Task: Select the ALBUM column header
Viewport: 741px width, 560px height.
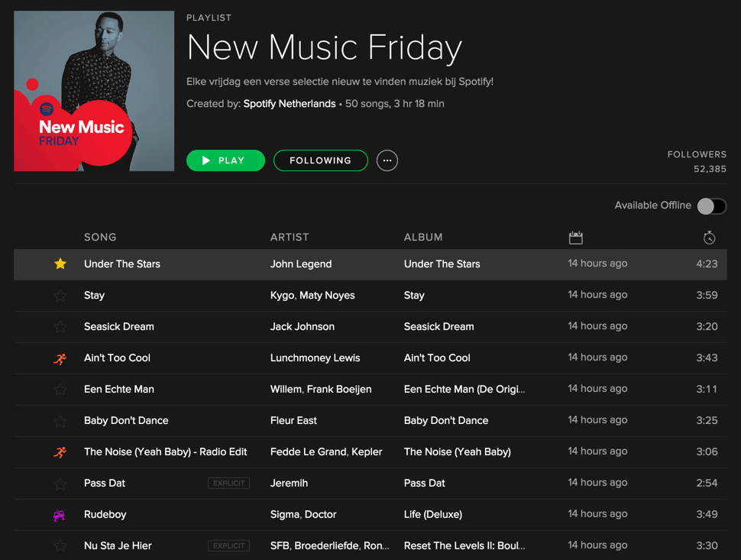Action: 423,238
